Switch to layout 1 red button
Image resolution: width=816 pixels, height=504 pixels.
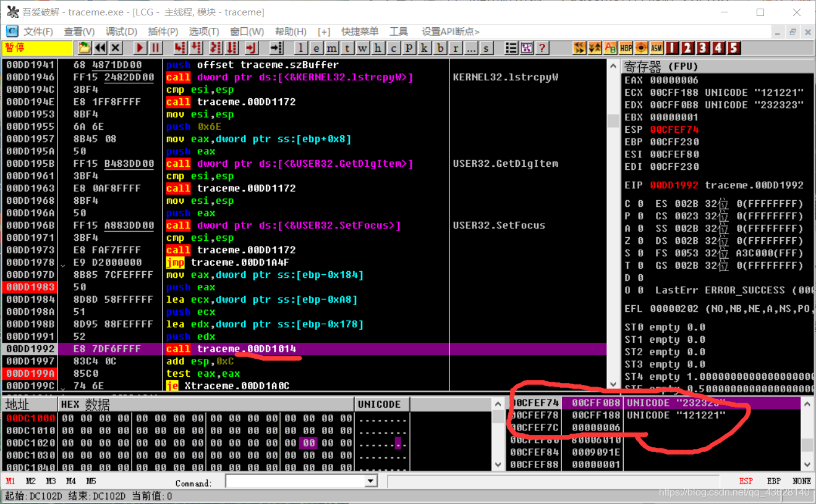click(x=672, y=48)
